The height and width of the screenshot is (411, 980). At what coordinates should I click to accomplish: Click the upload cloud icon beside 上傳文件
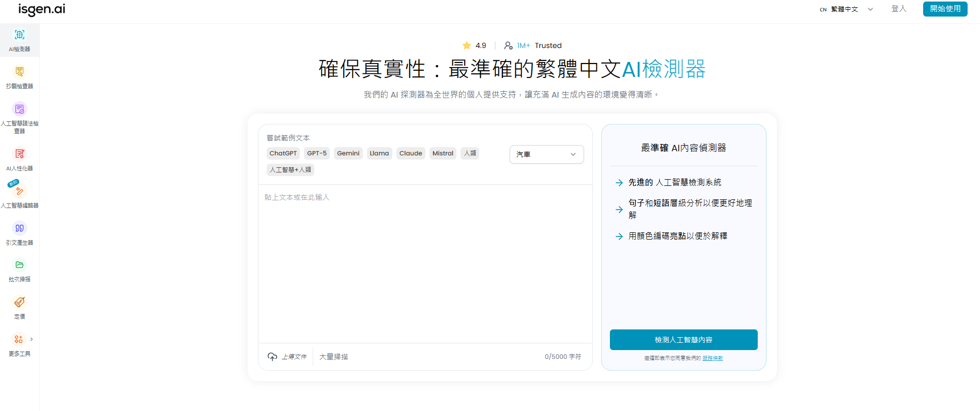point(272,357)
